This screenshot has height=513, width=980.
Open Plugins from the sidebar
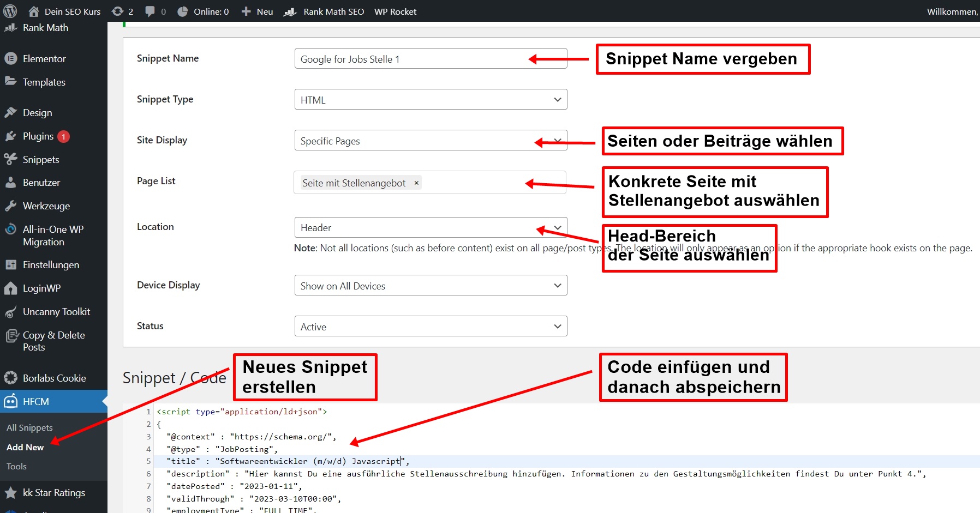click(x=38, y=136)
